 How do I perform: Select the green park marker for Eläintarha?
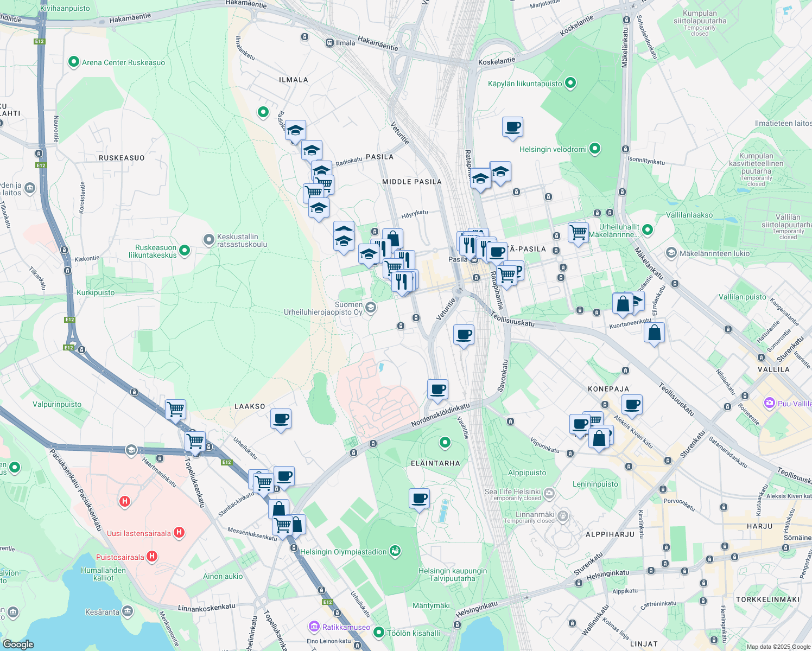click(x=445, y=443)
